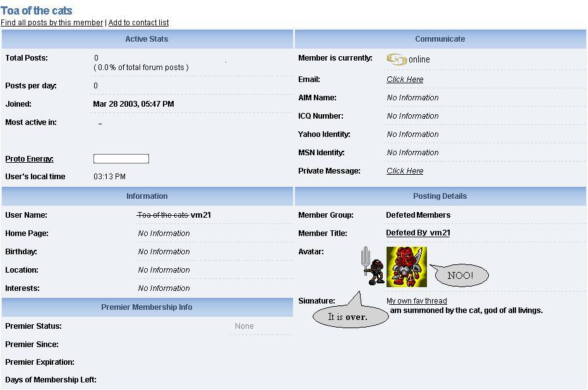Click Location No Information value
Viewport: 588px width, 390px height.
164,270
